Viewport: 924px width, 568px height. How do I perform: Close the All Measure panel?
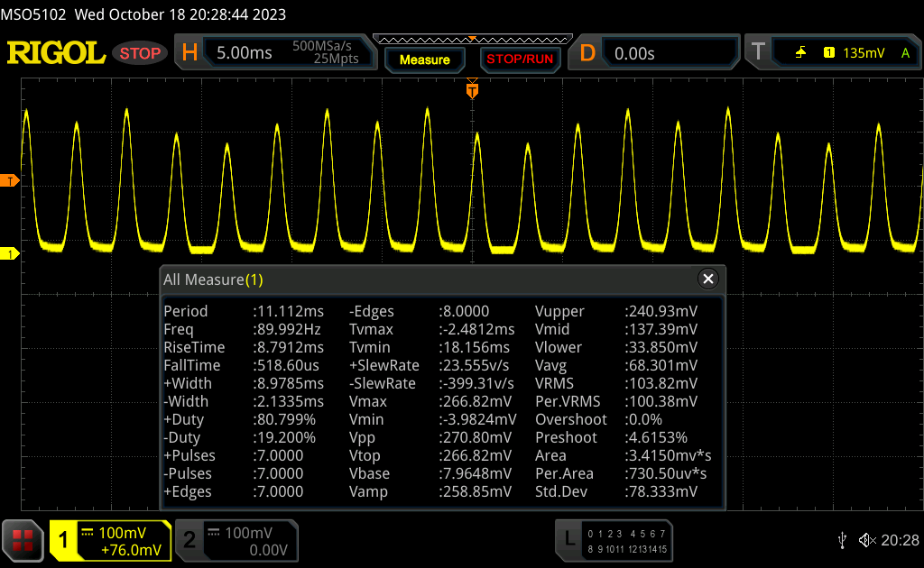pyautogui.click(x=708, y=279)
